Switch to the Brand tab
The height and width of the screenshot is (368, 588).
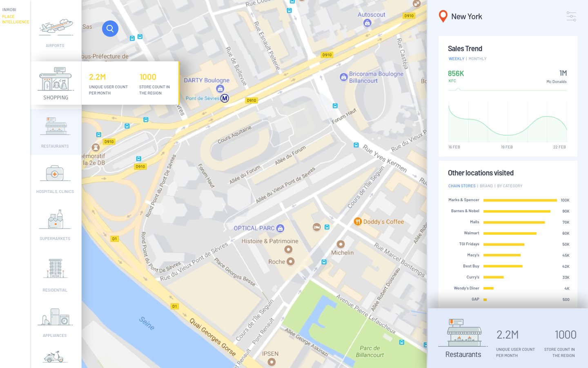tap(486, 186)
